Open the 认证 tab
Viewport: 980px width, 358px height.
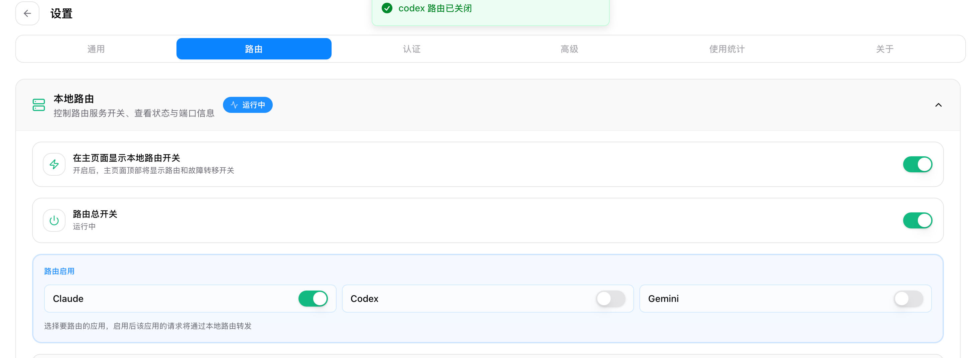[412, 49]
